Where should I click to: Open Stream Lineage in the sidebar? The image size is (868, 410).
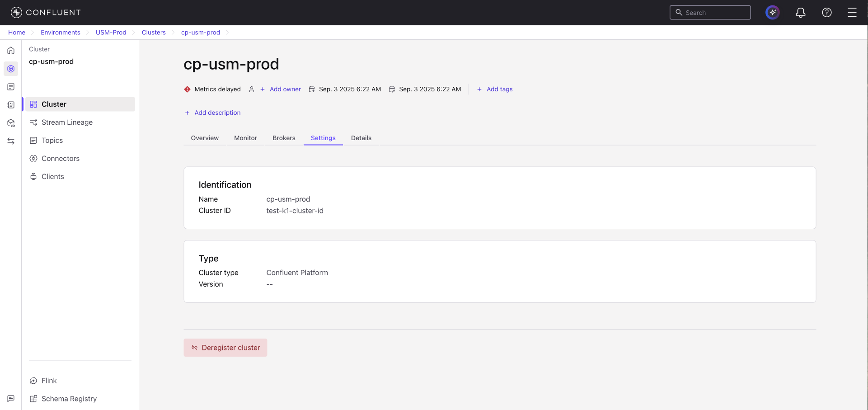coord(80,123)
